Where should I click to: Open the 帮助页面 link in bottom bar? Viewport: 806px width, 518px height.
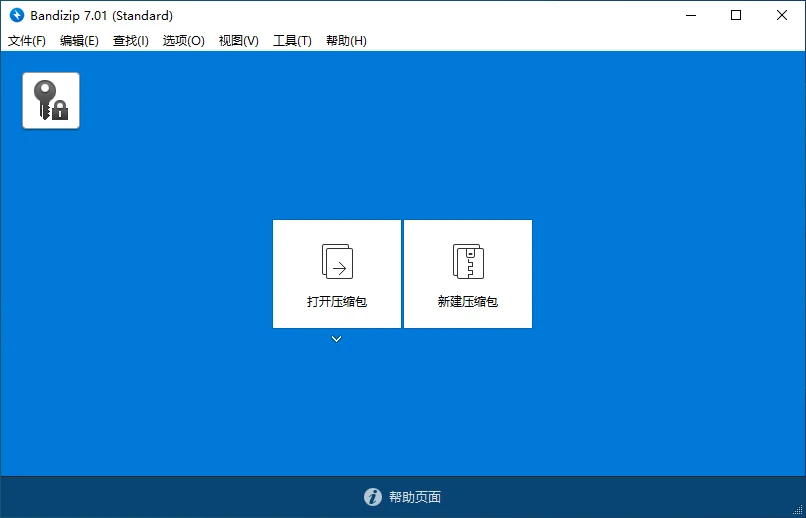pos(415,497)
